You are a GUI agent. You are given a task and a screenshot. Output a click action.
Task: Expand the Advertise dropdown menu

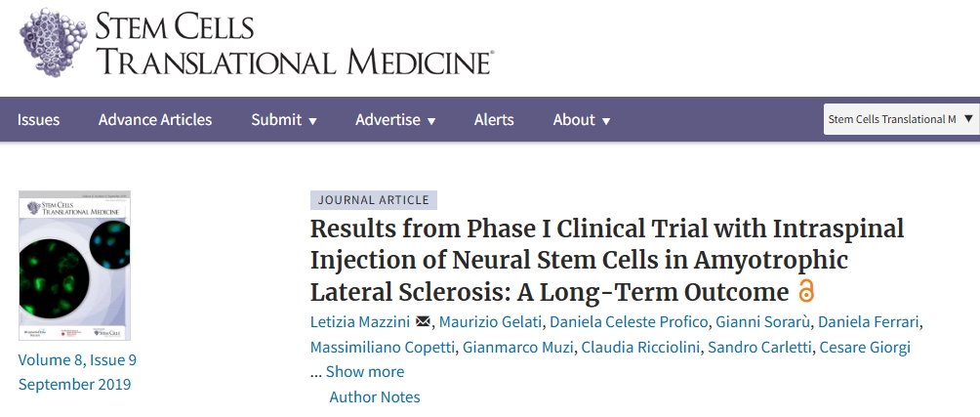click(x=395, y=120)
